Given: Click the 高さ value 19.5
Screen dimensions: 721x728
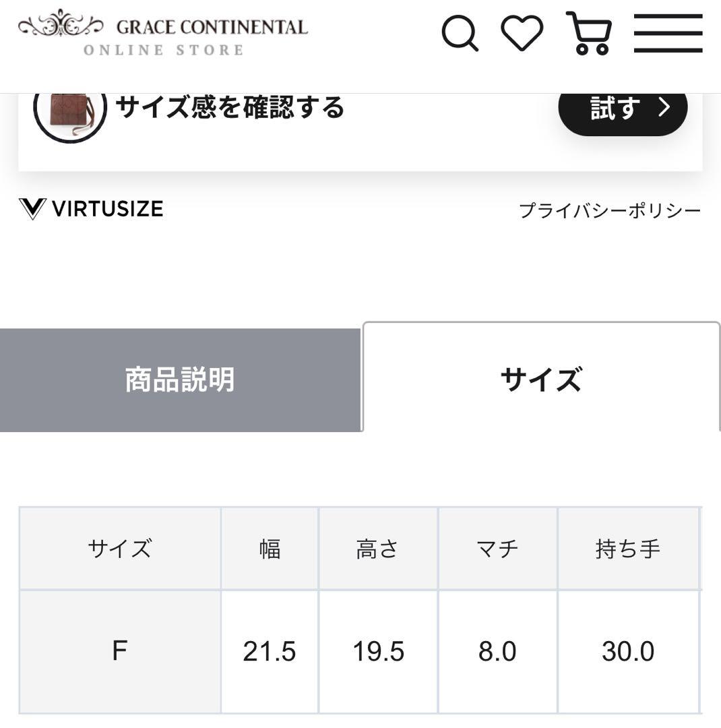Looking at the screenshot, I should pyautogui.click(x=379, y=651).
